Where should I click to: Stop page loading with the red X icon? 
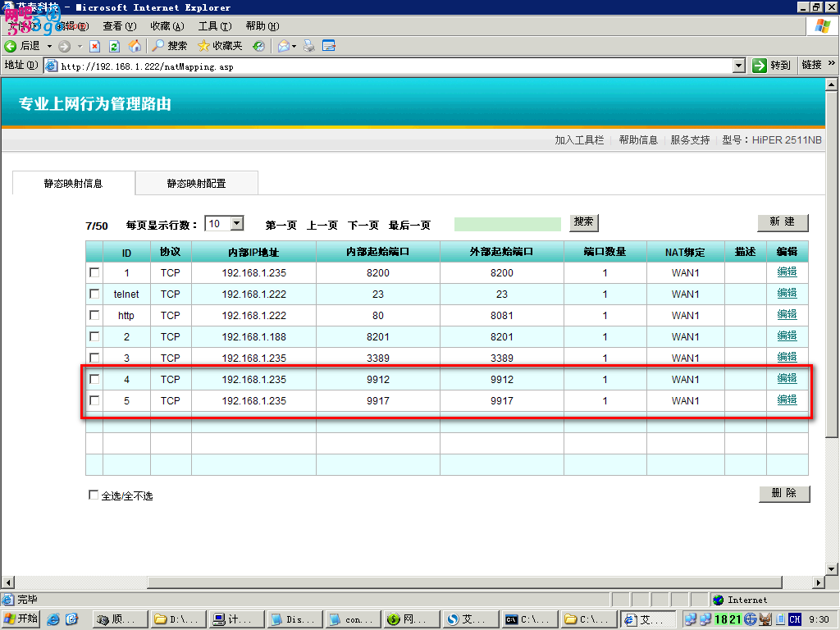coord(95,46)
